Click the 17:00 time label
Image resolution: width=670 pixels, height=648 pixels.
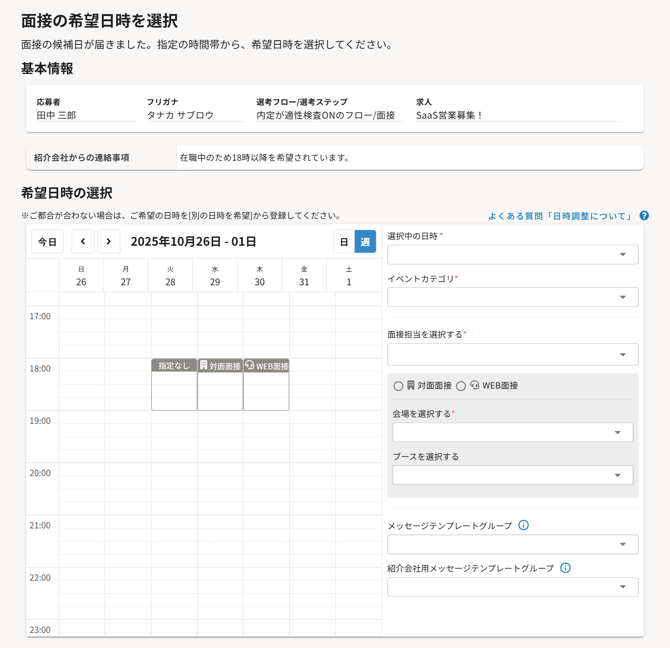pos(40,316)
